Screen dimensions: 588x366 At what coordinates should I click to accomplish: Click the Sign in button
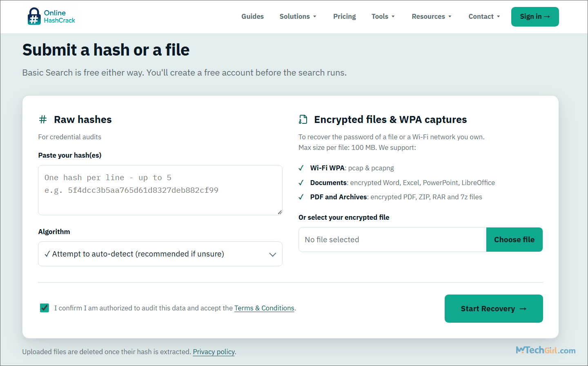(x=535, y=17)
